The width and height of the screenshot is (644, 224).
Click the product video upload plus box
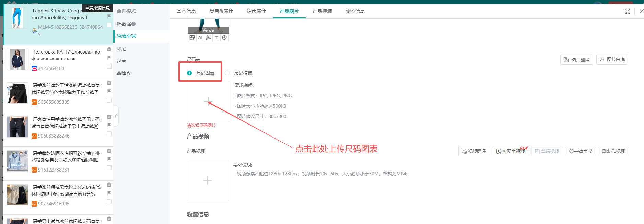(208, 180)
